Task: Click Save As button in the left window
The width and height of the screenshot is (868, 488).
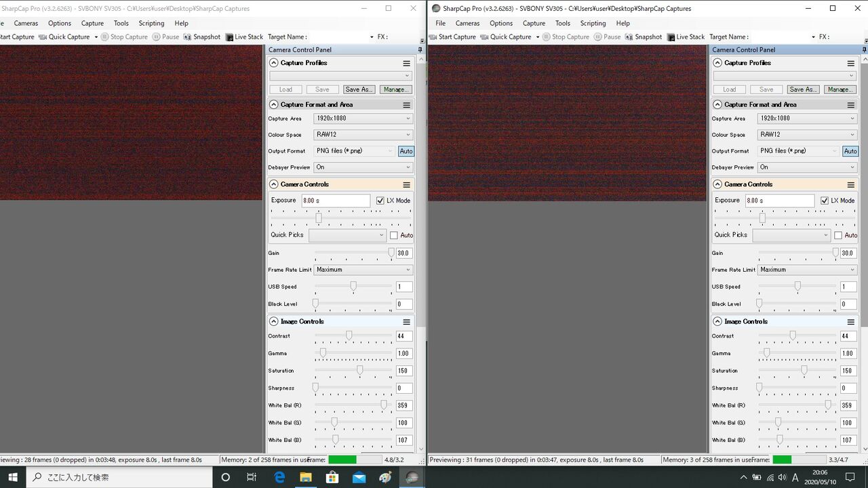Action: pyautogui.click(x=359, y=89)
